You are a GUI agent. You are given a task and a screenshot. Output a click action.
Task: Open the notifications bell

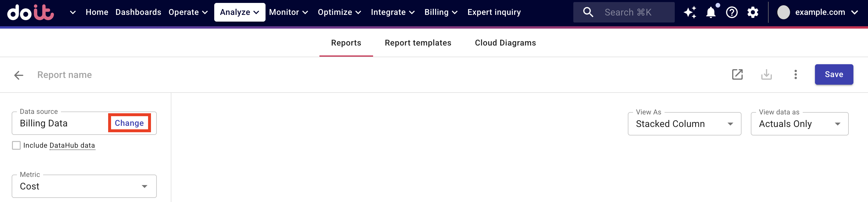pos(711,13)
